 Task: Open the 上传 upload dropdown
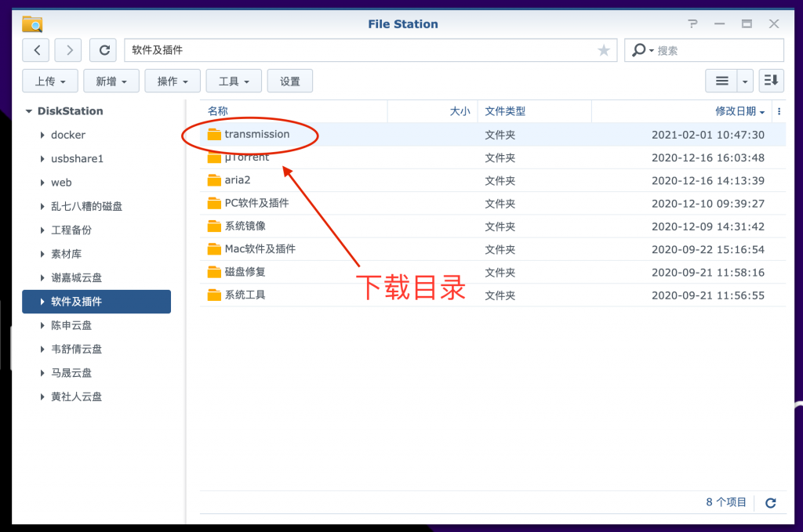50,81
